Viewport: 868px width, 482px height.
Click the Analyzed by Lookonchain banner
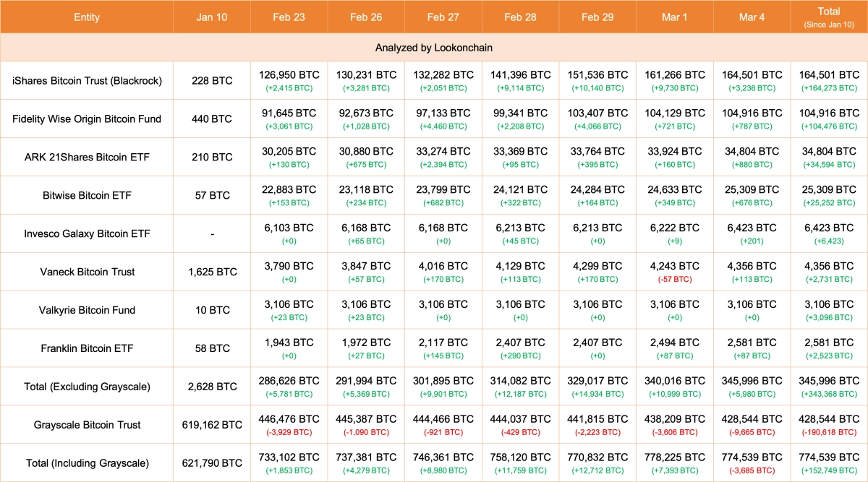point(434,47)
